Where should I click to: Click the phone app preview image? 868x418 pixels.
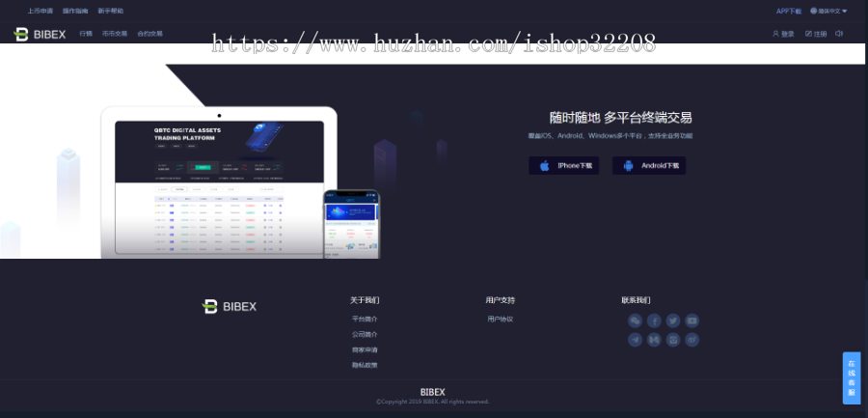click(x=352, y=225)
